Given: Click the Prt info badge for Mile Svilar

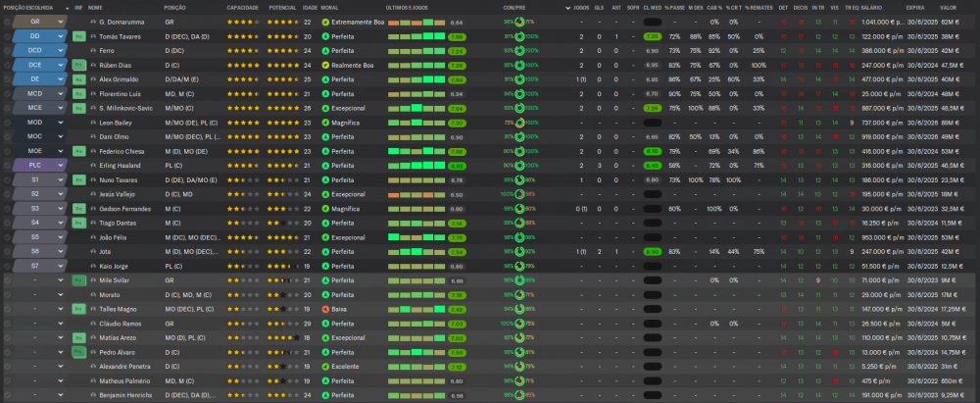Looking at the screenshot, I should tap(78, 281).
